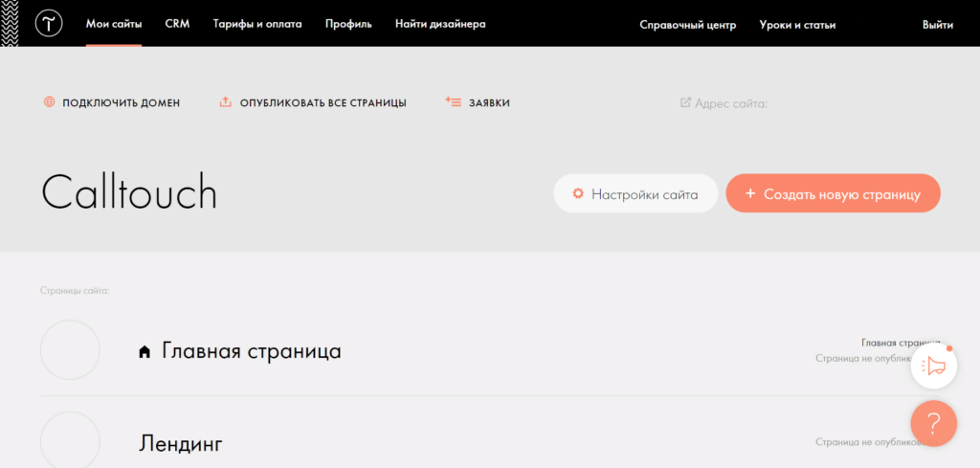Open the megaphone announcements widget
This screenshot has width=980, height=468.
934,365
